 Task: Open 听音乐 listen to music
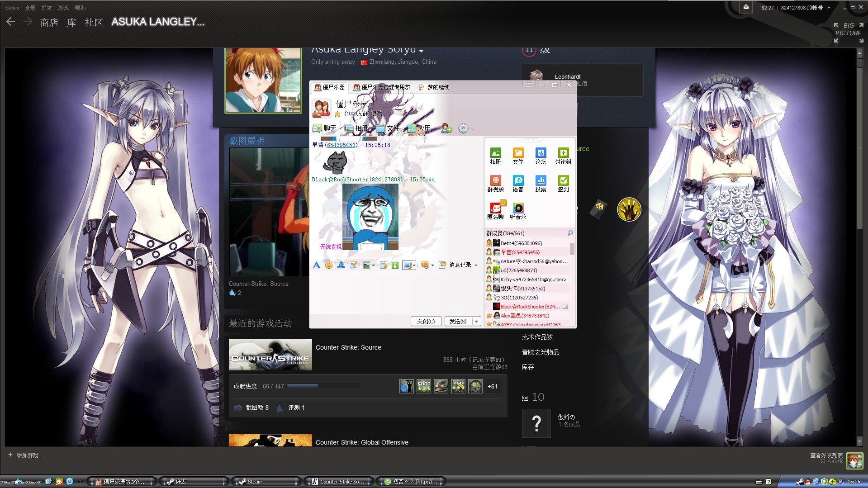point(518,211)
